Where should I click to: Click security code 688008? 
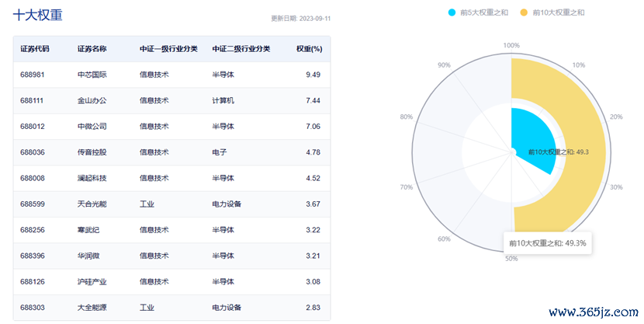click(33, 179)
